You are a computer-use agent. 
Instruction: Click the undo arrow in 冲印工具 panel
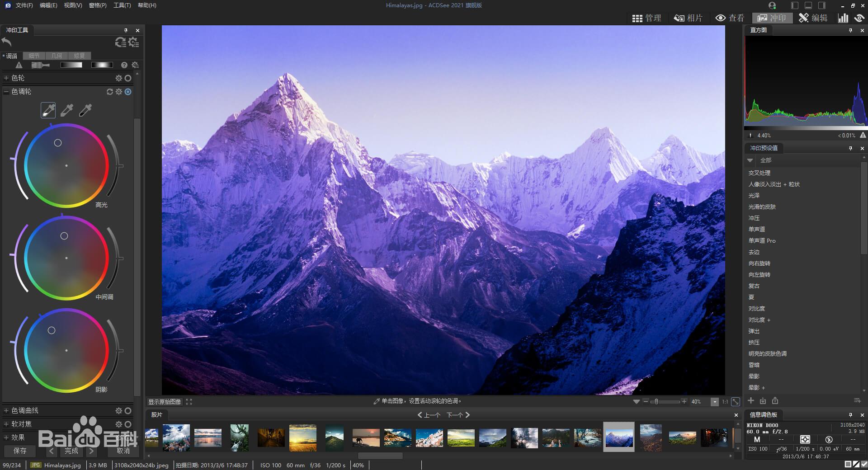click(7, 42)
